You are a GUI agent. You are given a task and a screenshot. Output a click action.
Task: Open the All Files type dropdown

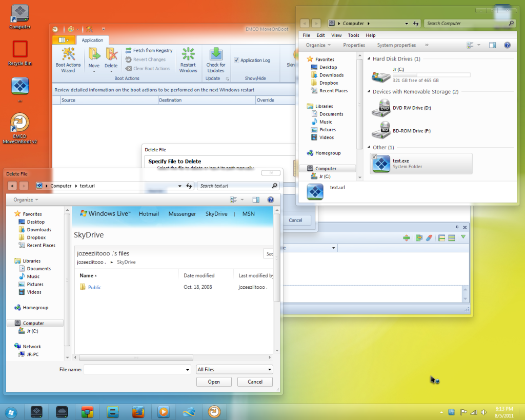click(x=234, y=369)
